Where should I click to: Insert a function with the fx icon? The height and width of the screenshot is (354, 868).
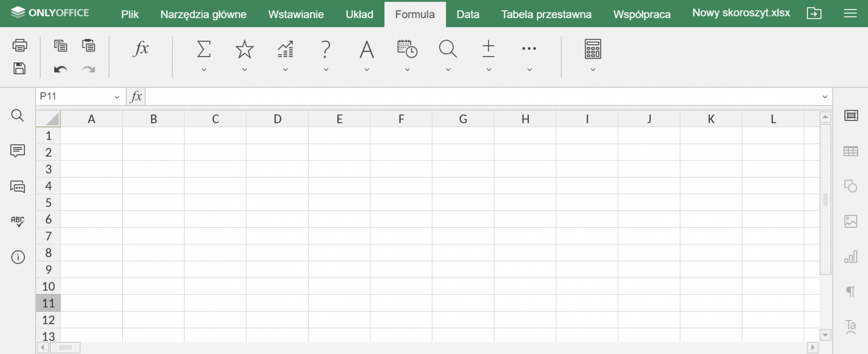(x=141, y=50)
